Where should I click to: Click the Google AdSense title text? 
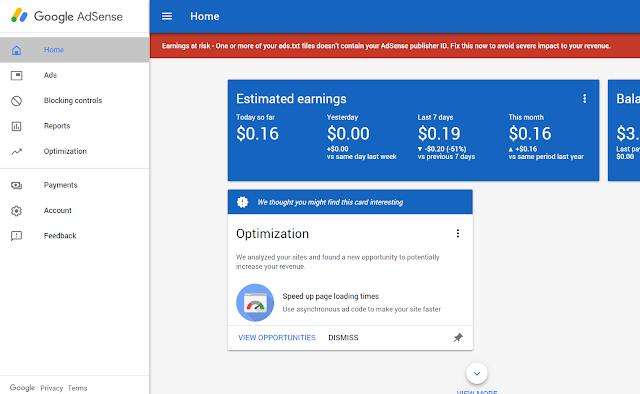pyautogui.click(x=78, y=16)
